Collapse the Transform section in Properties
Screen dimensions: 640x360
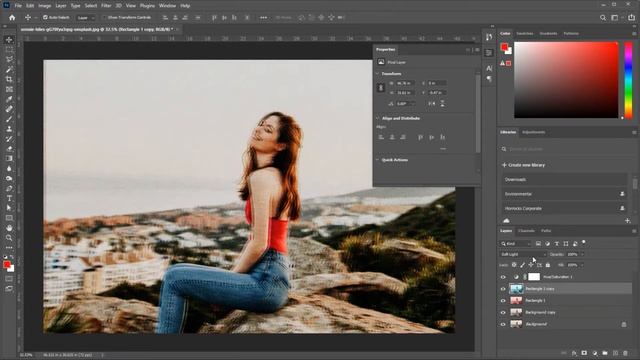click(377, 74)
